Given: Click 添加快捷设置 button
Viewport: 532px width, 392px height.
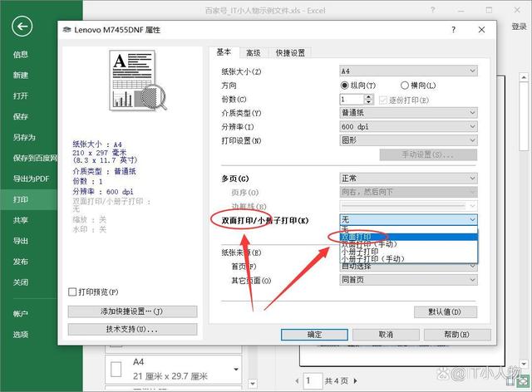Looking at the screenshot, I should 133,311.
